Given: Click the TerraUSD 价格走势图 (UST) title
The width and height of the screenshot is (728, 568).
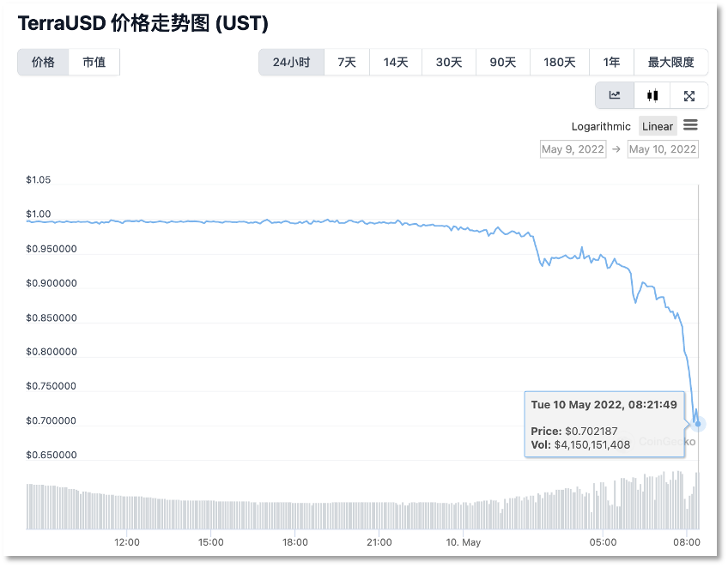Looking at the screenshot, I should [143, 23].
